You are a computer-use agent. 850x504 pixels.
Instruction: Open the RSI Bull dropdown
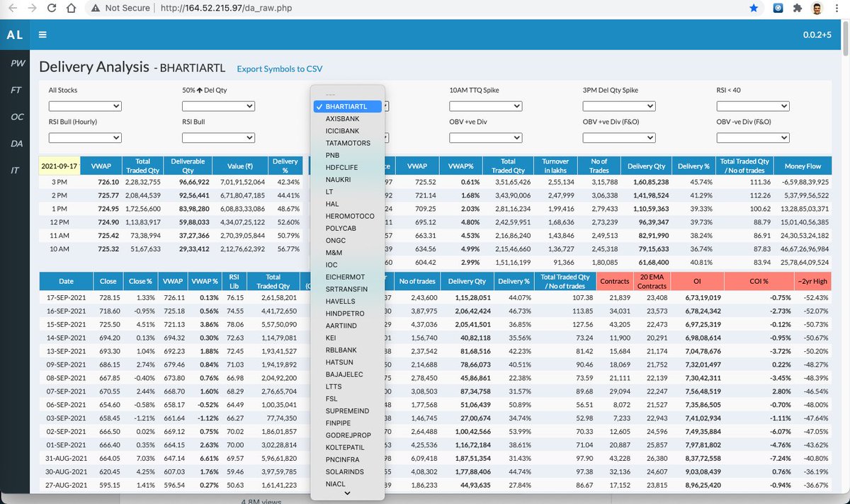coord(218,137)
